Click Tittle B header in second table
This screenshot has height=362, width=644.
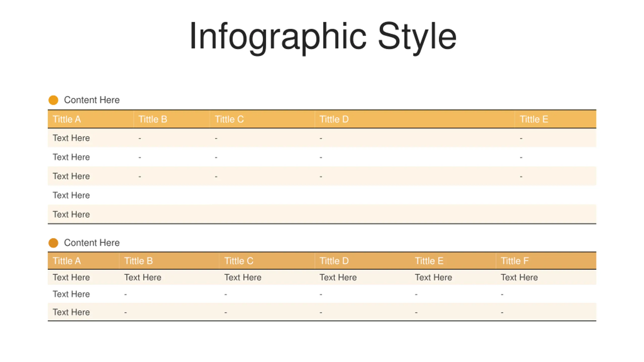pos(139,261)
